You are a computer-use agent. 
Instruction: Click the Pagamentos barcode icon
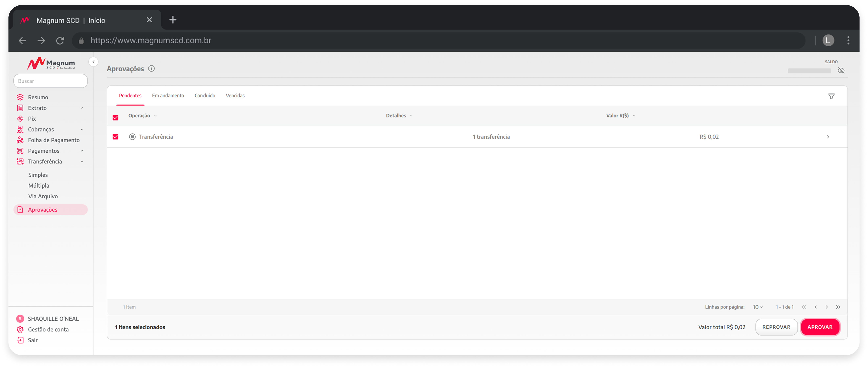(20, 151)
